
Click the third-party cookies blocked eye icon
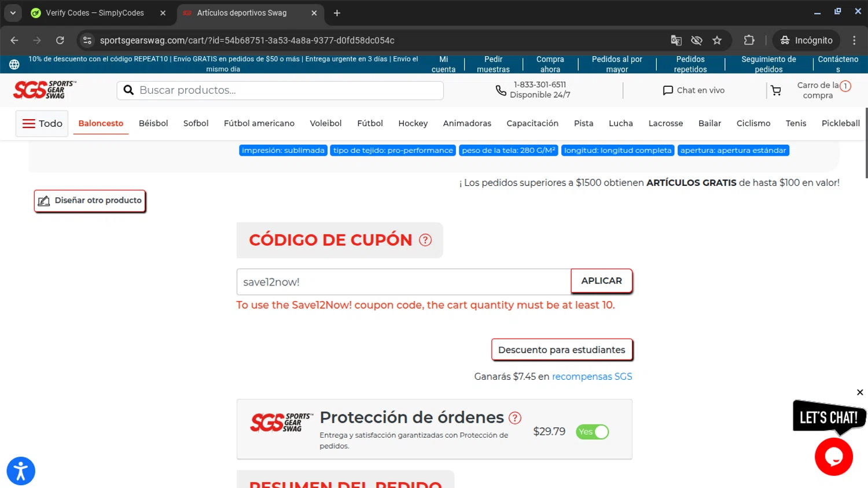[x=697, y=41]
